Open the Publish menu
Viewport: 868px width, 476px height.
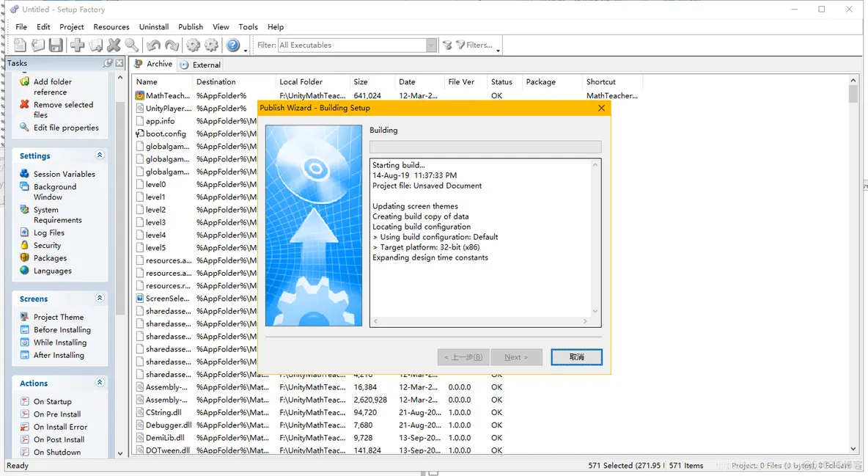(x=191, y=26)
